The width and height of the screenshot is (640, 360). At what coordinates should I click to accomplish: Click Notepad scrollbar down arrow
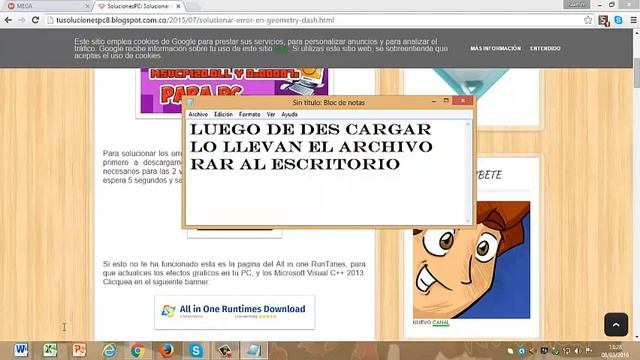468,221
